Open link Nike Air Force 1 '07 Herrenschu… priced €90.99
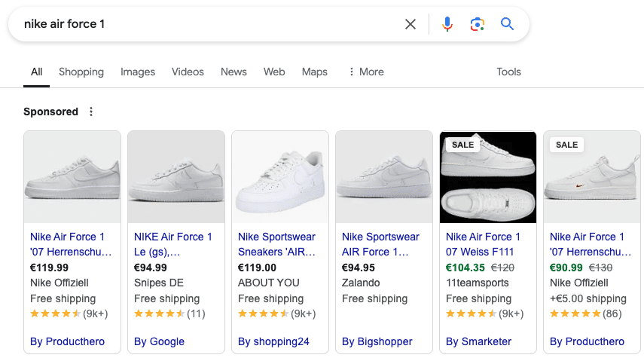 click(591, 244)
